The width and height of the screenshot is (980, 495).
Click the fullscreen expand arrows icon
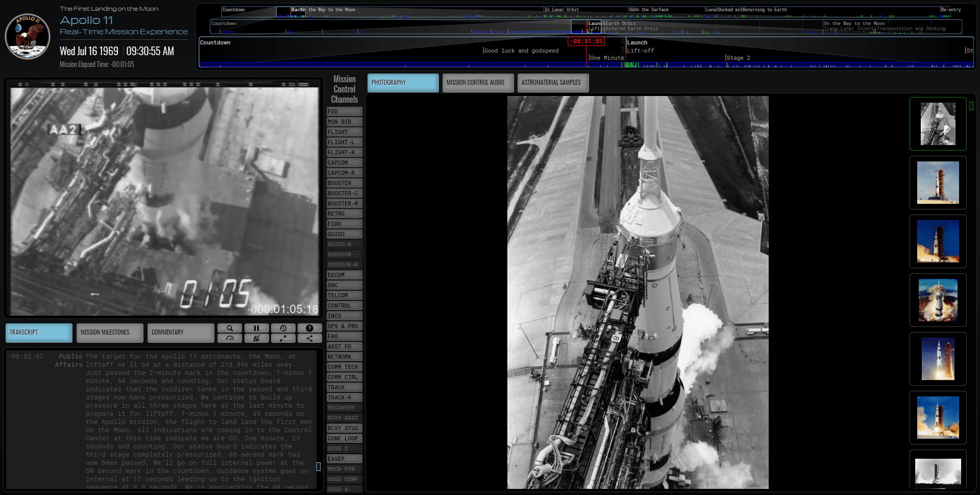point(283,338)
